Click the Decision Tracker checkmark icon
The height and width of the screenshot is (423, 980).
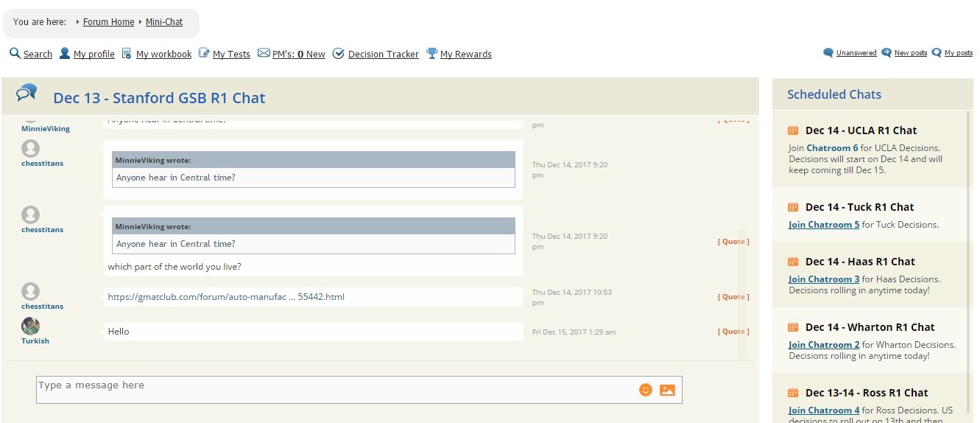339,54
